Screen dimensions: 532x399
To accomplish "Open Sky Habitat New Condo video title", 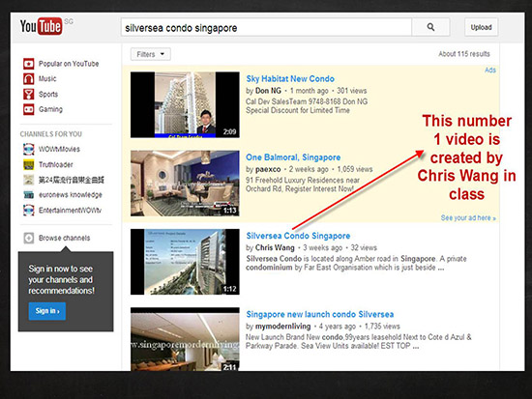I will [290, 79].
